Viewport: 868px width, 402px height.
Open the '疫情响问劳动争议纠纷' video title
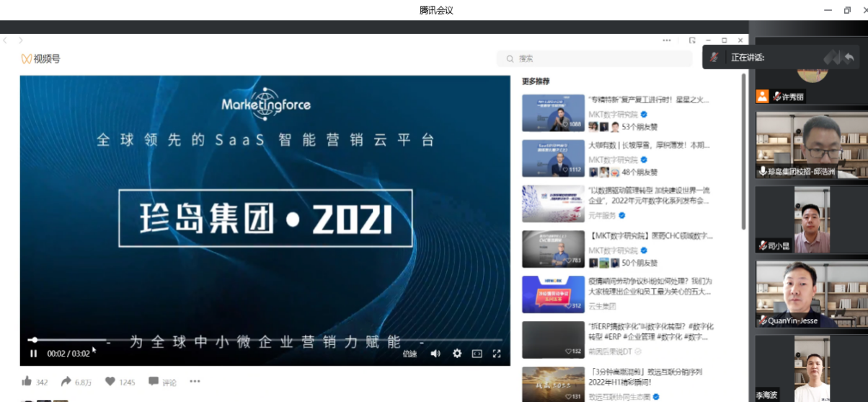650,286
